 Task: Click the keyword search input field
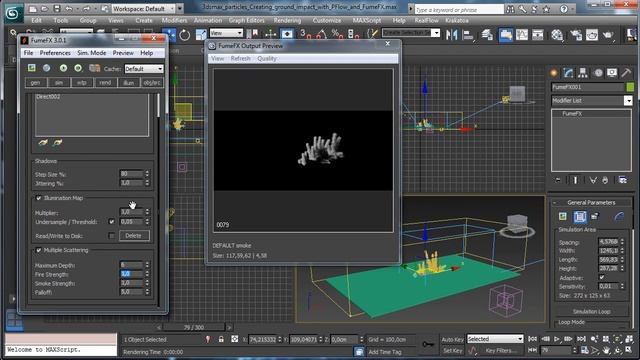459,9
